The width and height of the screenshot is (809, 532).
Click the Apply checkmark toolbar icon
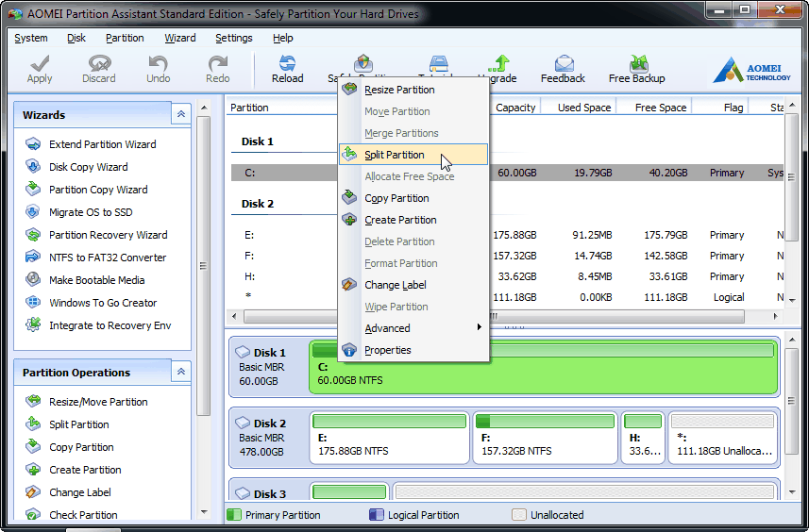point(40,64)
